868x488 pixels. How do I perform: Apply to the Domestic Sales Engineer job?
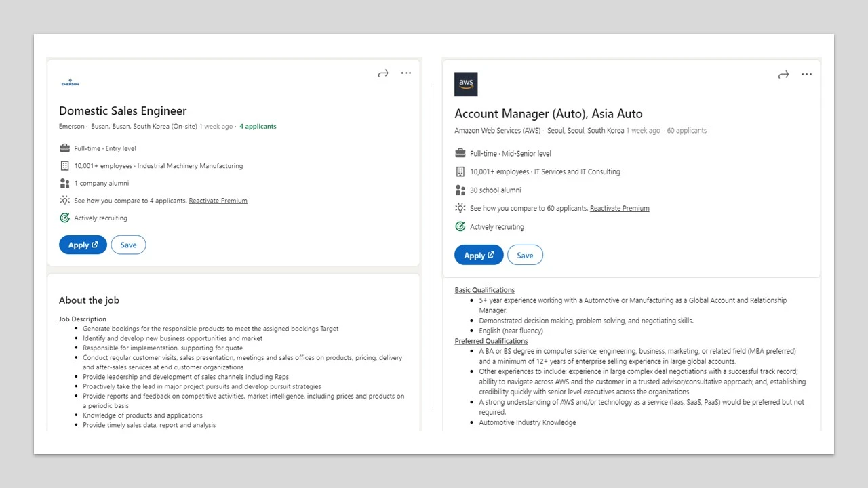(x=83, y=245)
